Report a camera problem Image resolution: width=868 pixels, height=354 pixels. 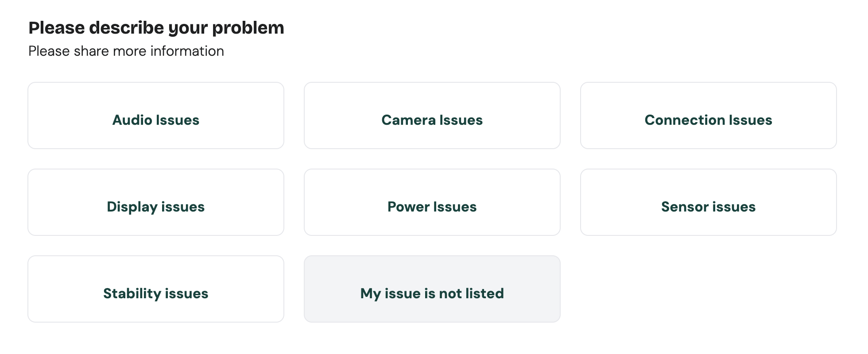pos(432,116)
